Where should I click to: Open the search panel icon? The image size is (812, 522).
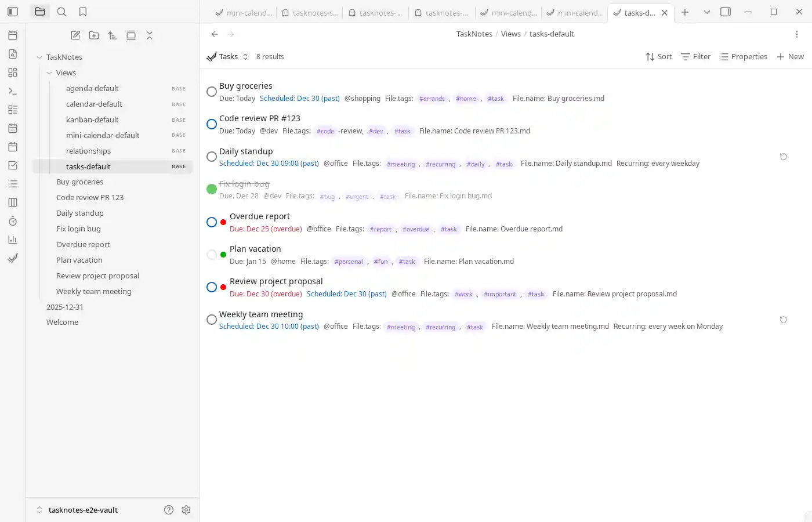pyautogui.click(x=61, y=12)
